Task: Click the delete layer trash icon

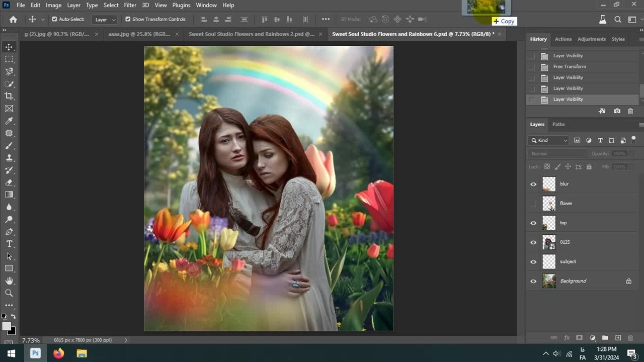Action: tap(630, 338)
